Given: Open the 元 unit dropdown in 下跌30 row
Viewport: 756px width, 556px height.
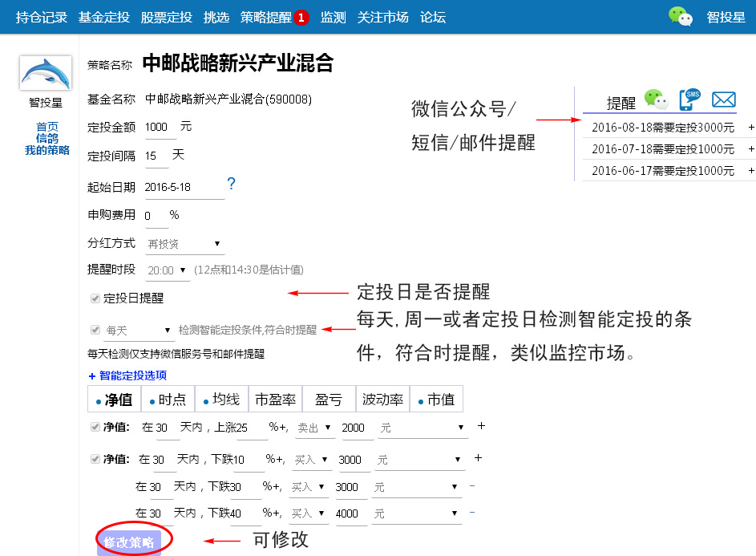Looking at the screenshot, I should click(x=417, y=487).
